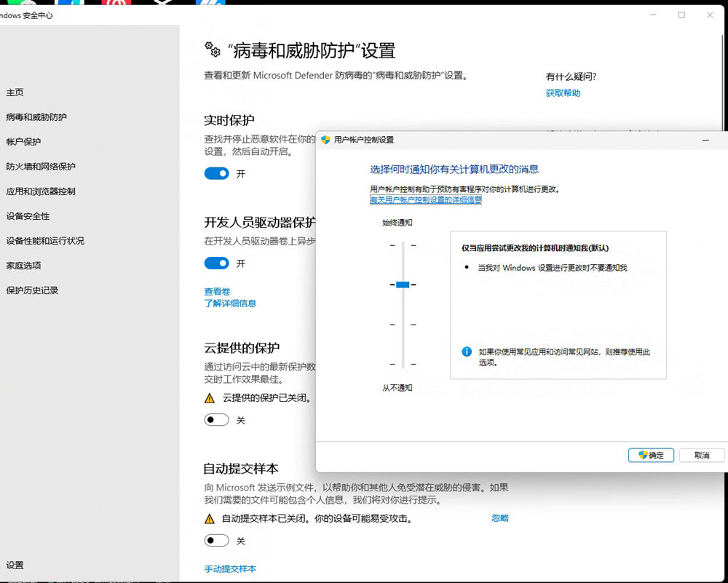Screen dimensions: 728x583
Task: Open 主页 in the sidebar
Action: (x=15, y=92)
